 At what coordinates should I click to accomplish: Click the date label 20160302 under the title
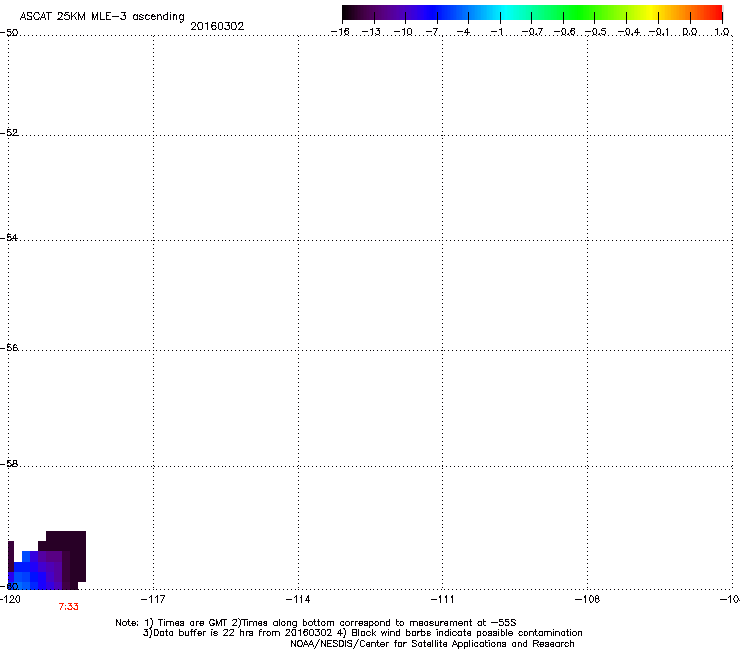pyautogui.click(x=217, y=26)
